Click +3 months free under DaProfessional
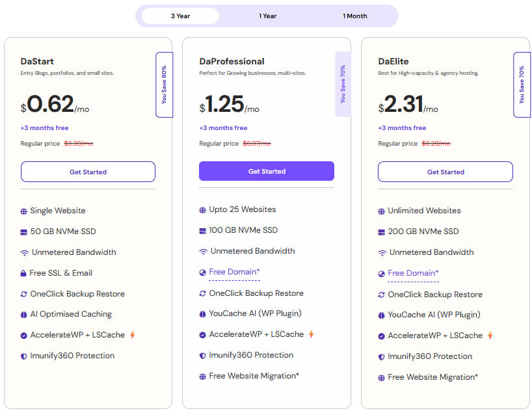 (223, 128)
